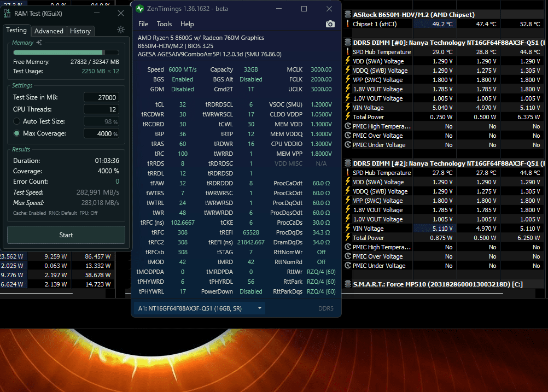Select the Auto Test Size radio button
Screen dimensions: 548x392
tap(16, 121)
